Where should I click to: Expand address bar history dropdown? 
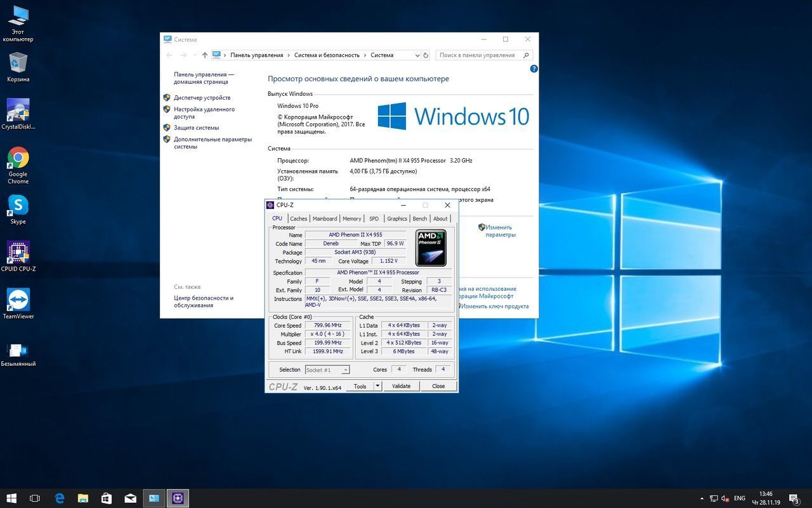pyautogui.click(x=417, y=55)
